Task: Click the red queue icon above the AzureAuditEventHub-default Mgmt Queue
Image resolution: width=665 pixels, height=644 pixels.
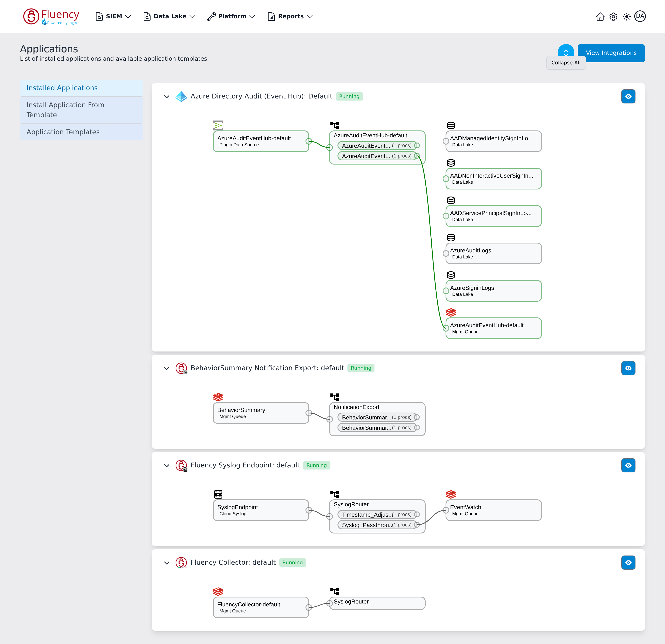Action: (451, 312)
